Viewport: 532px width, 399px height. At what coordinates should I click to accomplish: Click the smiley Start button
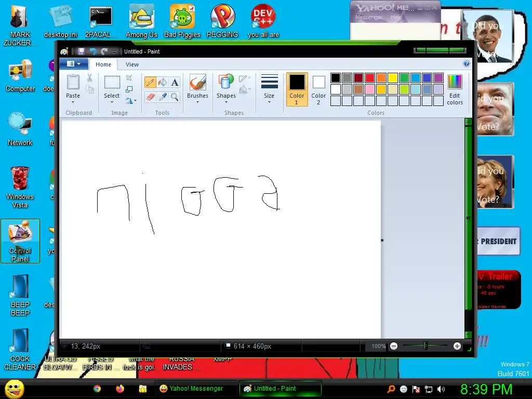pyautogui.click(x=14, y=389)
